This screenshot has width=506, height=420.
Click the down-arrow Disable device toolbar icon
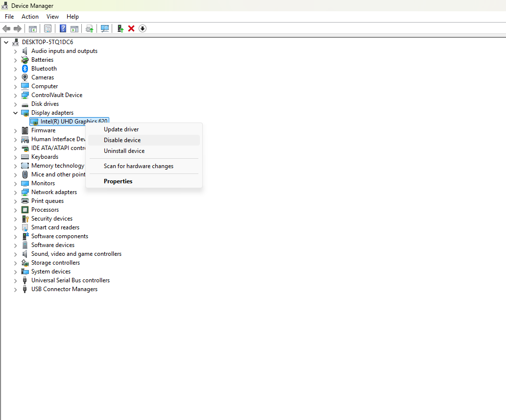coord(143,29)
